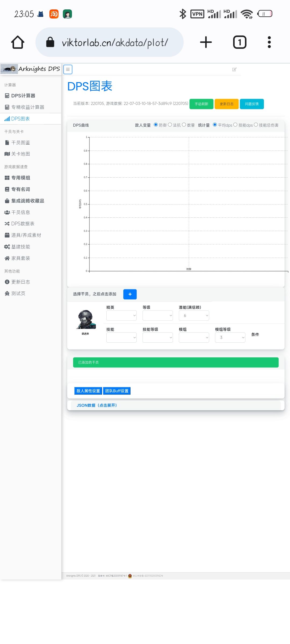Click the edit pencil icon at top right

pyautogui.click(x=234, y=69)
